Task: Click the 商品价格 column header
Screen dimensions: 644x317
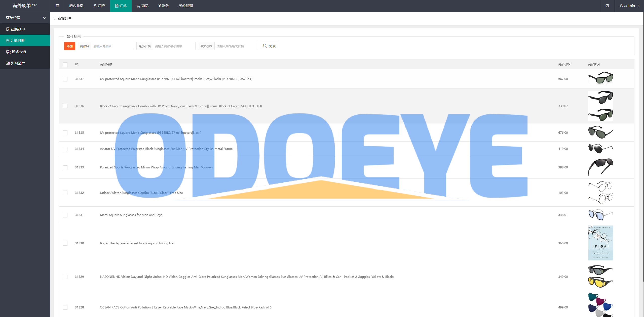Action: (x=564, y=64)
